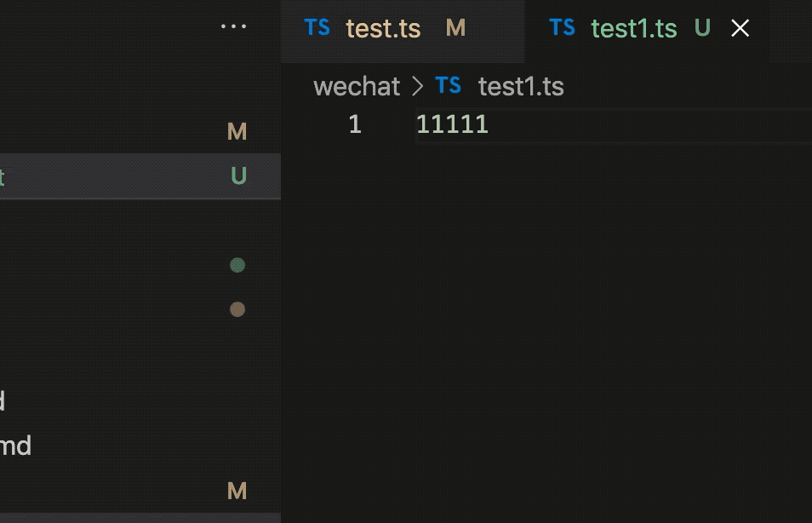Click the TS icon on test1.ts tab
This screenshot has width=812, height=523.
coord(562,27)
